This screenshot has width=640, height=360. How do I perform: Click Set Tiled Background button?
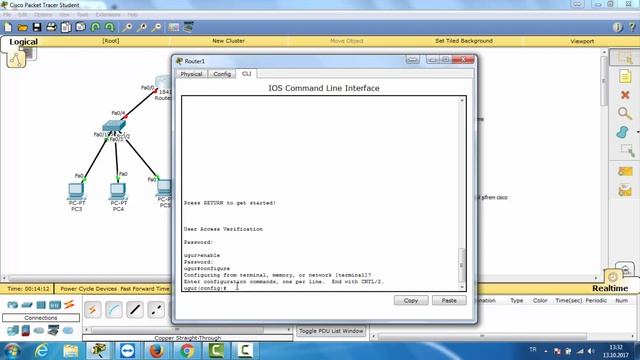[x=464, y=41]
